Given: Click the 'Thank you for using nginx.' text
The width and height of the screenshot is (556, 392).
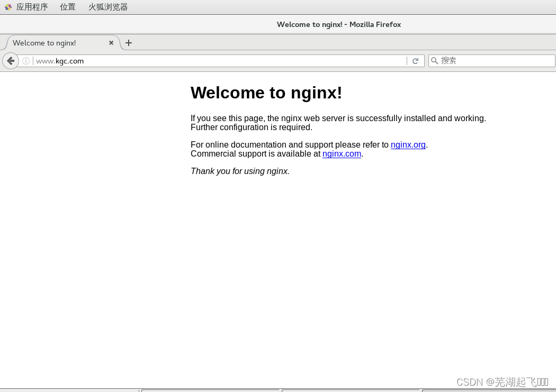Looking at the screenshot, I should (x=240, y=171).
